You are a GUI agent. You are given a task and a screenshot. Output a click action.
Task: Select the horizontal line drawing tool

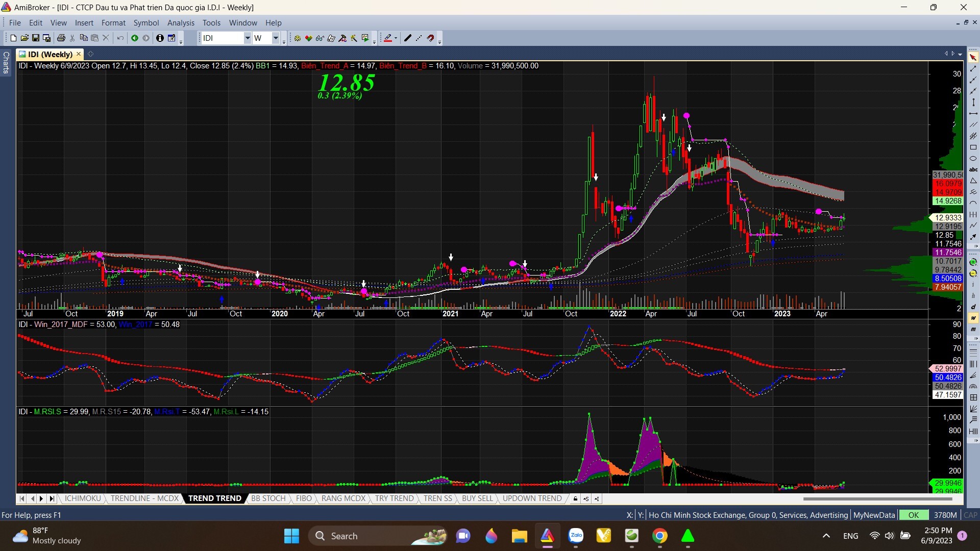(x=973, y=113)
